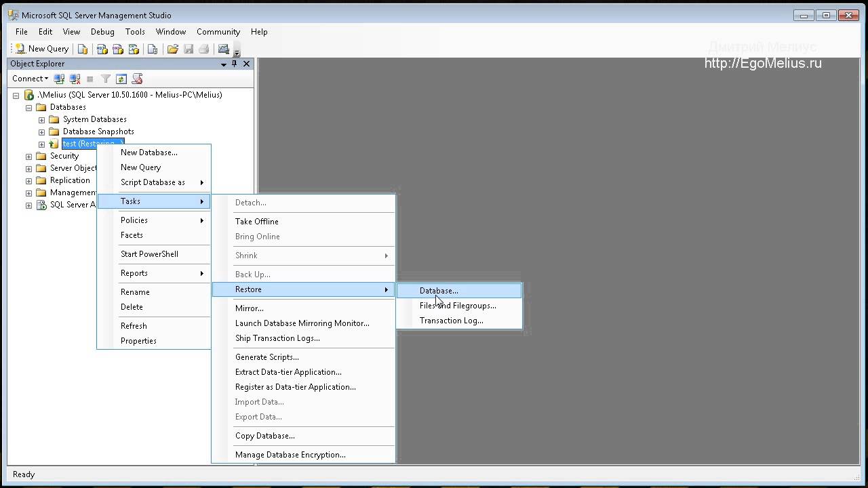Click the SQL Server Agent icon
Viewport: 868px width, 488px height.
coord(41,205)
